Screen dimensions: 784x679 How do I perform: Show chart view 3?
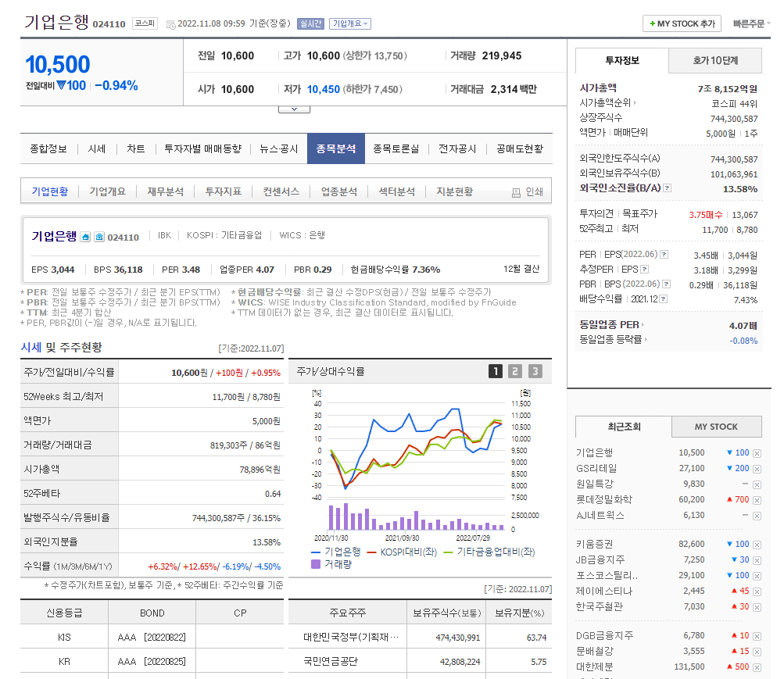[x=535, y=371]
